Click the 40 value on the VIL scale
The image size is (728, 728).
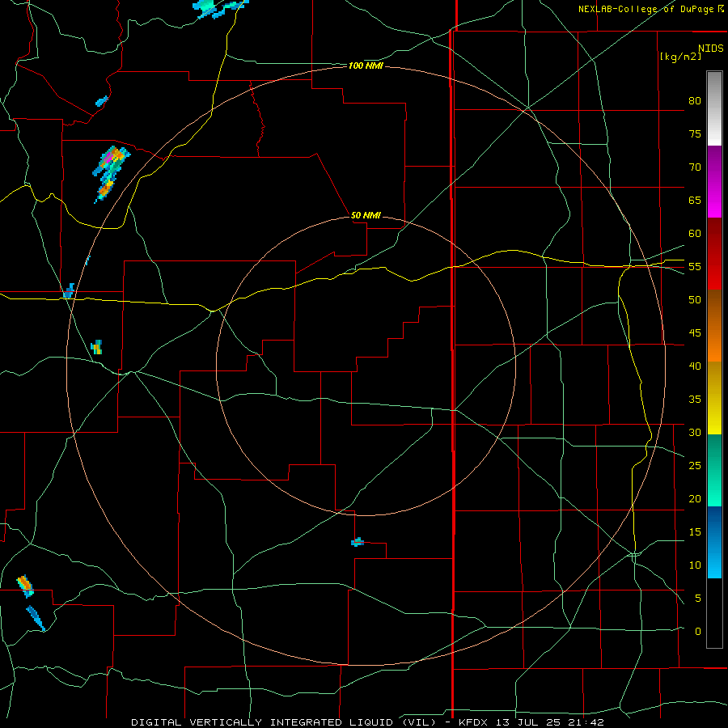pos(695,366)
